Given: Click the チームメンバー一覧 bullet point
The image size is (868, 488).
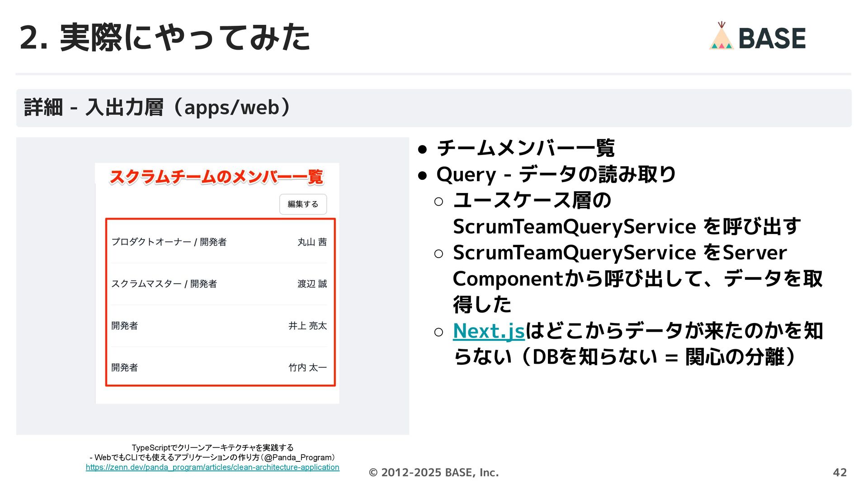Looking at the screenshot, I should (x=525, y=148).
